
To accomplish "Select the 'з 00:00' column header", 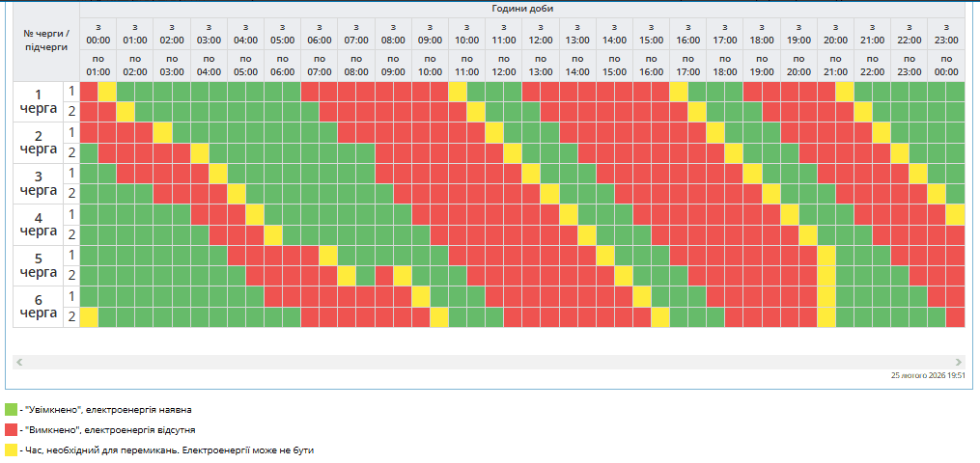I will point(98,34).
